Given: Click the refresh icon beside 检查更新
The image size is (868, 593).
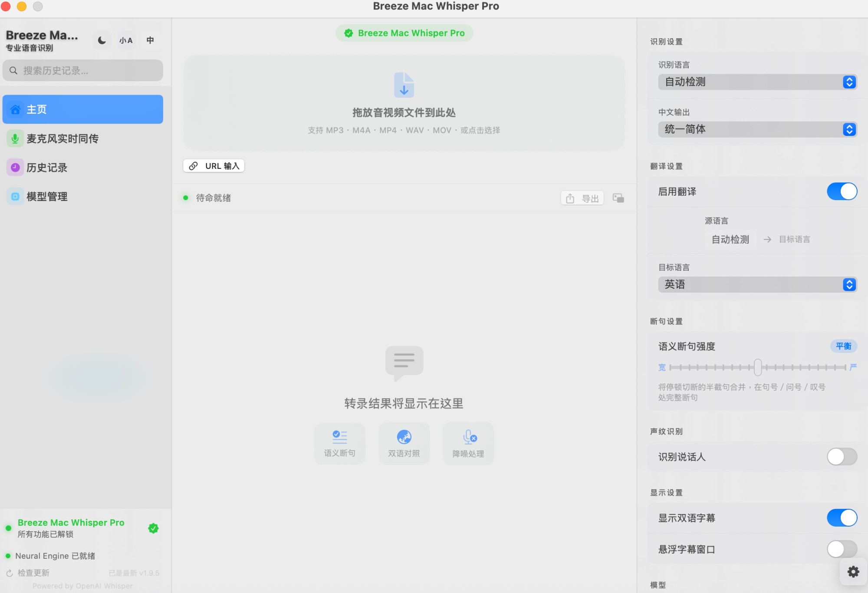Looking at the screenshot, I should tap(10, 573).
